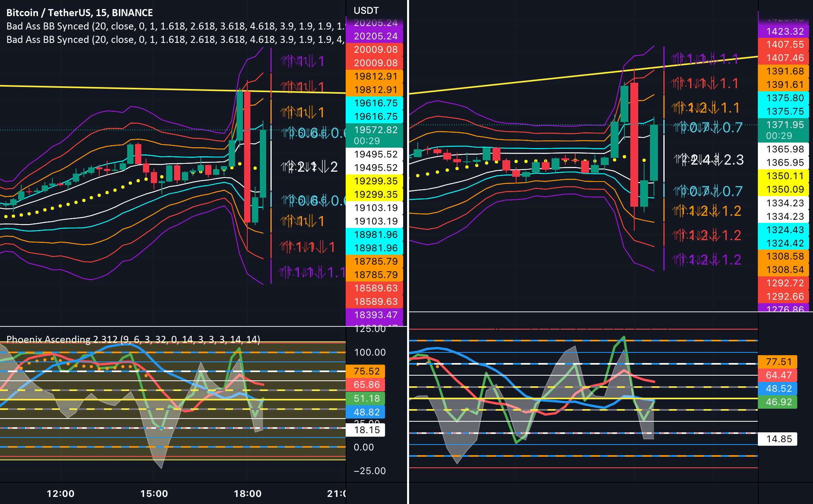Select the second Bad Ass BB Synced legend ending '4,'

pyautogui.click(x=176, y=39)
